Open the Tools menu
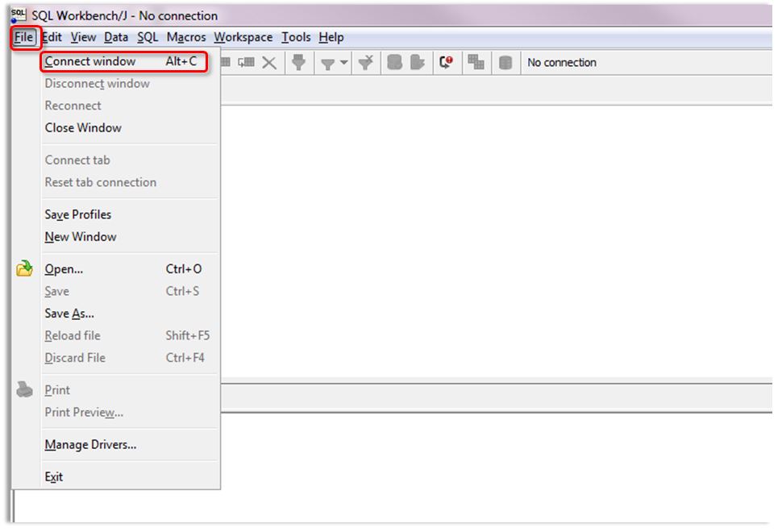This screenshot has width=782, height=532. 296,37
